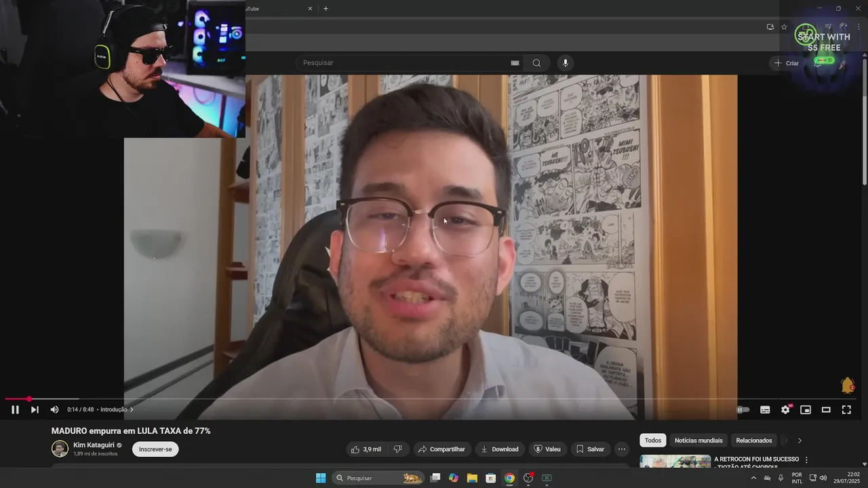
Task: Pause the YouTube video
Action: tap(15, 409)
